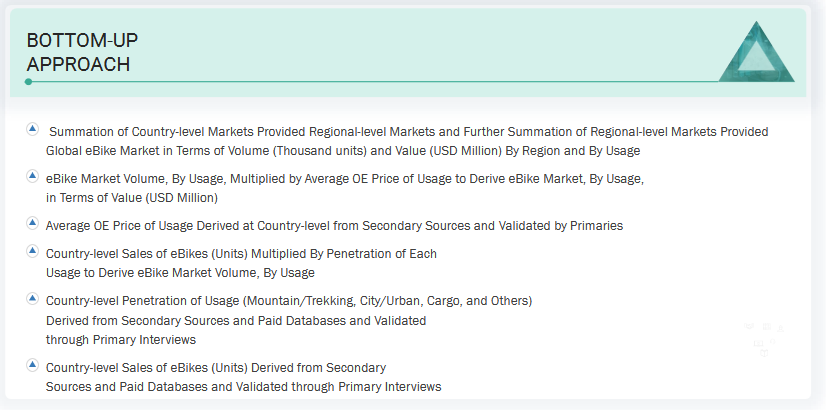Screen dimensions: 826x410
Task: Click the Global eBike Market in Terms line
Action: (x=342, y=150)
